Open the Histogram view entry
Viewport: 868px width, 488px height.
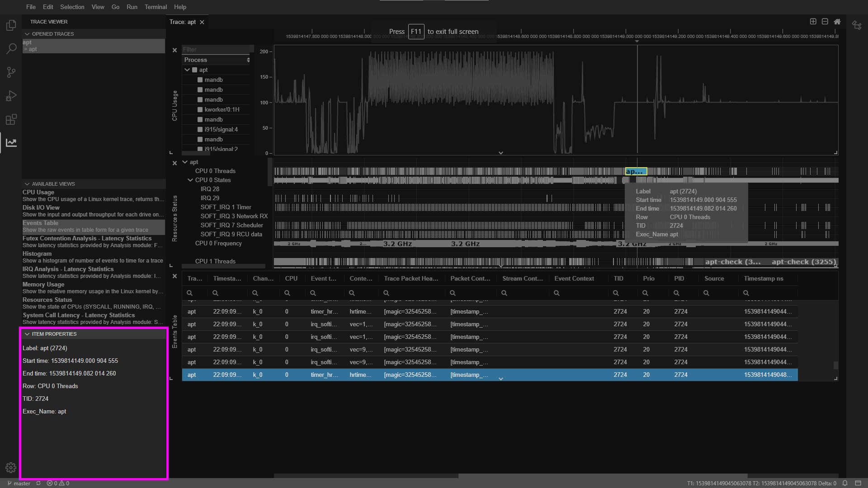(x=37, y=253)
